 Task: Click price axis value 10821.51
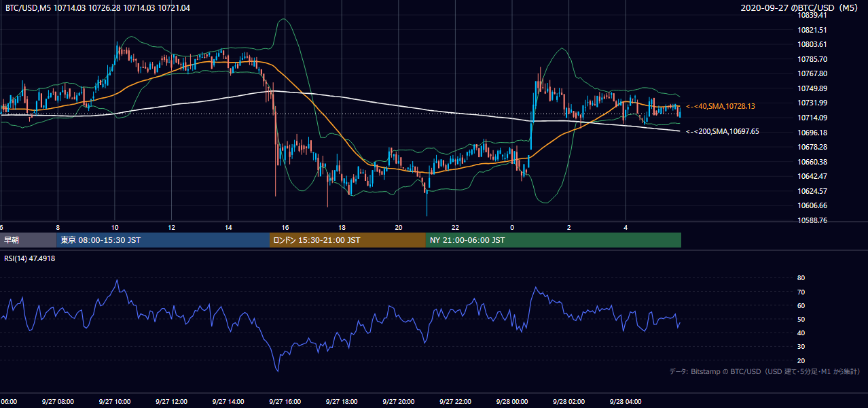click(x=812, y=30)
